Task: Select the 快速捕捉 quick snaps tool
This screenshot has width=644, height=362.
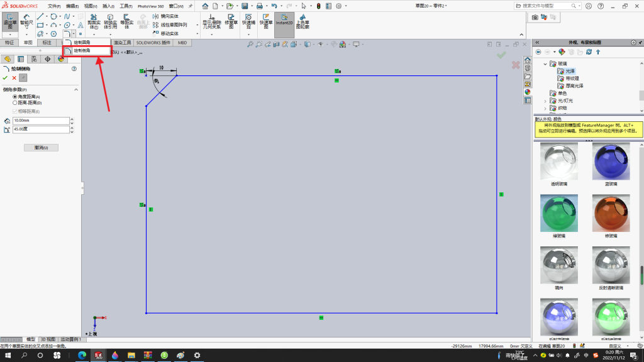Action: coord(248,21)
